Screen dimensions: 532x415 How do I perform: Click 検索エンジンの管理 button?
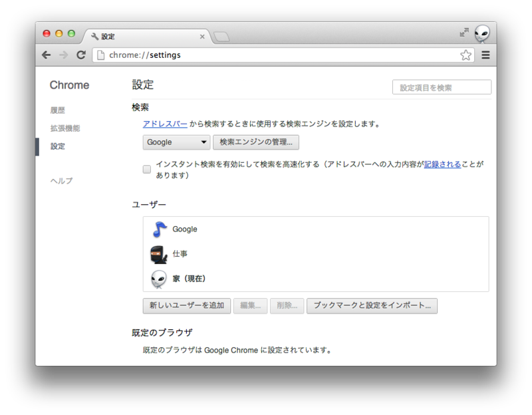256,142
